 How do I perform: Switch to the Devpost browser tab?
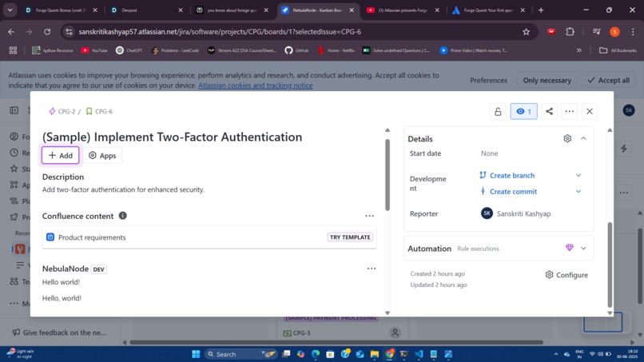pyautogui.click(x=147, y=10)
